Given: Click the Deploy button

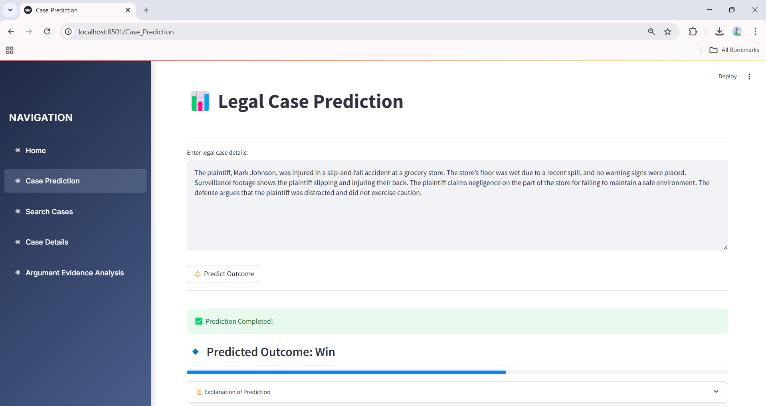Looking at the screenshot, I should [727, 76].
